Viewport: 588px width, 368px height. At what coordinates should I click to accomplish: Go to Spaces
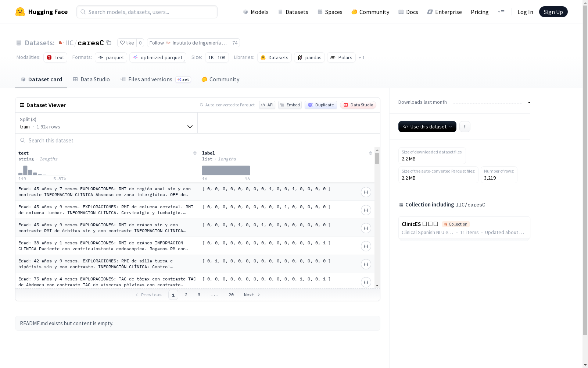tap(330, 12)
